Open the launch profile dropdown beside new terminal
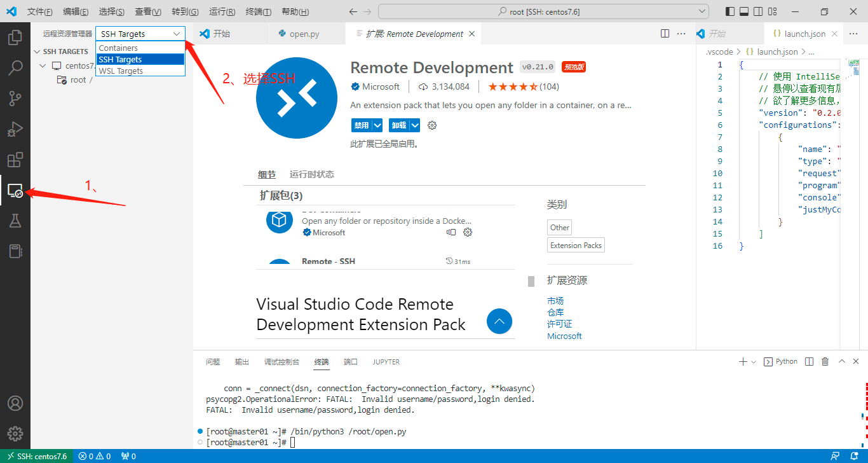Image resolution: width=868 pixels, height=463 pixels. click(x=754, y=361)
